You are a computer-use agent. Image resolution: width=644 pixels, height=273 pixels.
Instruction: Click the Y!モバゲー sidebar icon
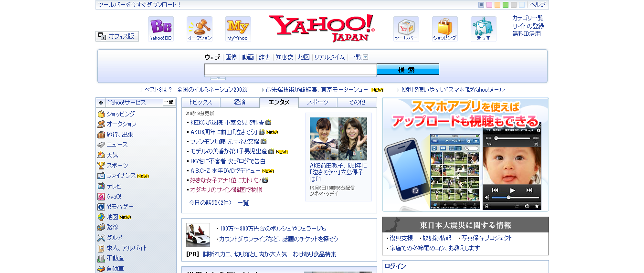[x=101, y=207]
